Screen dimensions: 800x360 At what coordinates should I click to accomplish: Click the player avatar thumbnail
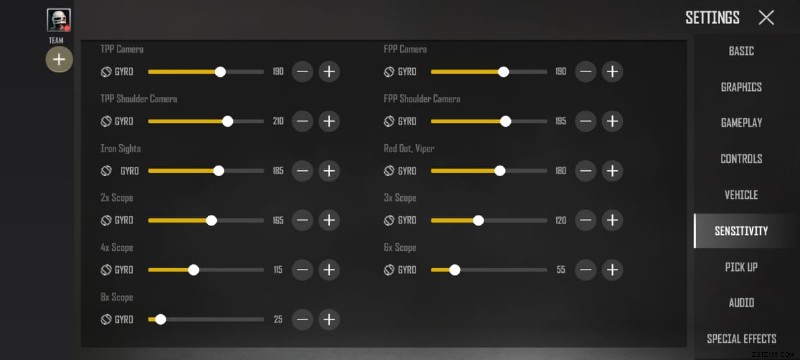coord(59,20)
